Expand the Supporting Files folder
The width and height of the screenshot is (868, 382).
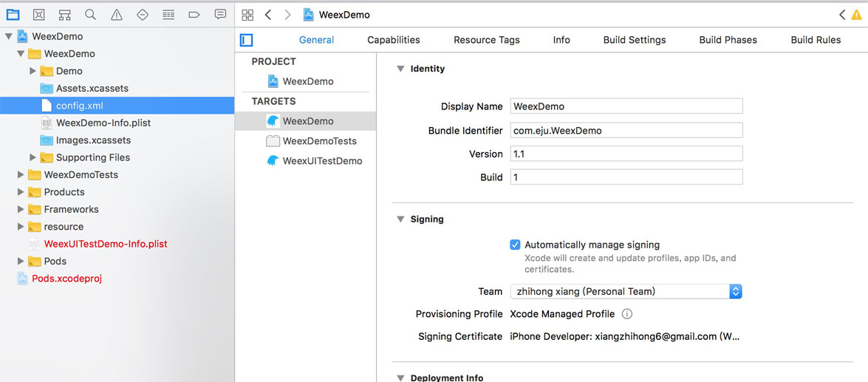coord(33,157)
